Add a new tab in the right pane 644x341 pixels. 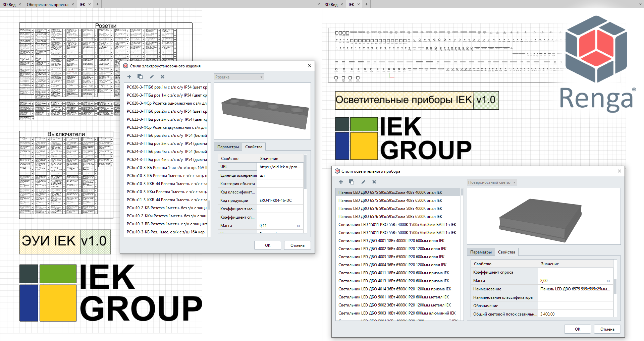(x=367, y=4)
